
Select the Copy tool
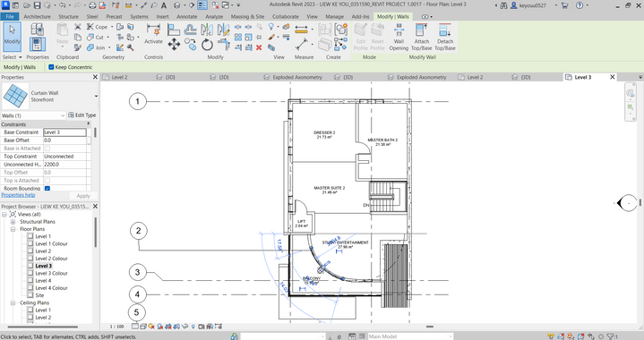190,44
